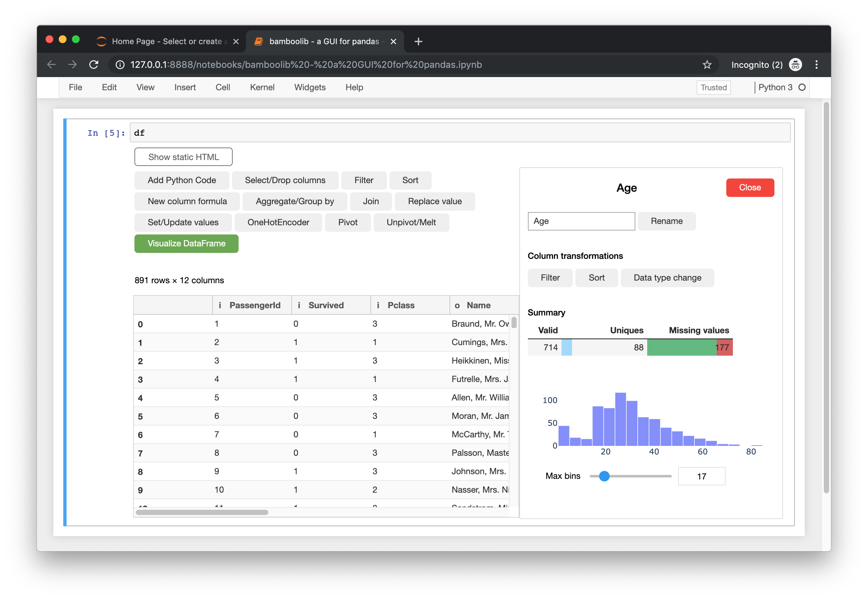Viewport: 868px width, 600px height.
Task: Drag the Max bins slider to adjust
Action: (604, 476)
